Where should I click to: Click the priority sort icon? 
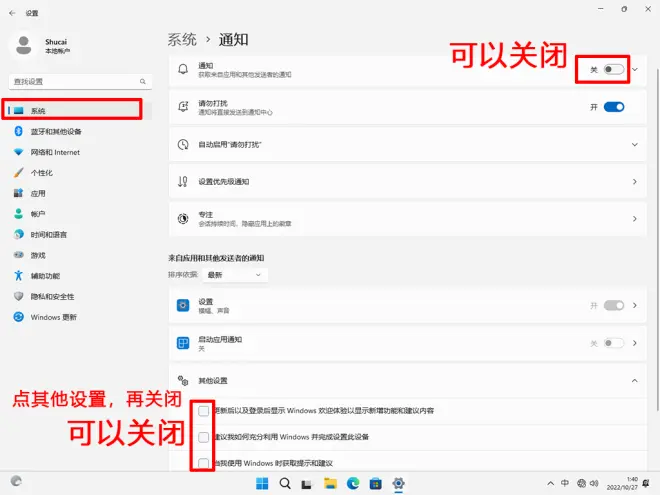tap(183, 181)
